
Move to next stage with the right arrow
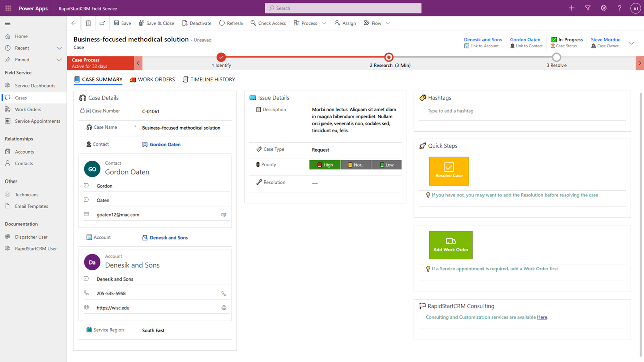click(x=640, y=63)
